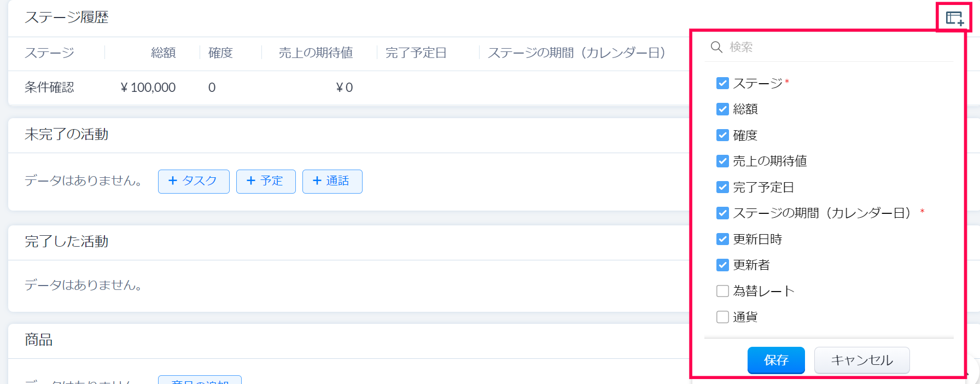The image size is (980, 384).
Task: Click the キャンセル button
Action: tap(861, 360)
